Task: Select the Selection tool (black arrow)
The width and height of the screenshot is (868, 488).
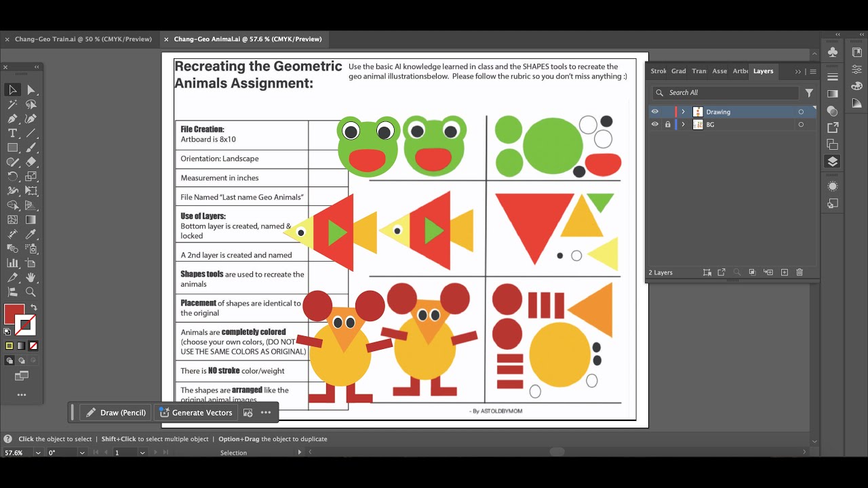Action: pyautogui.click(x=12, y=89)
